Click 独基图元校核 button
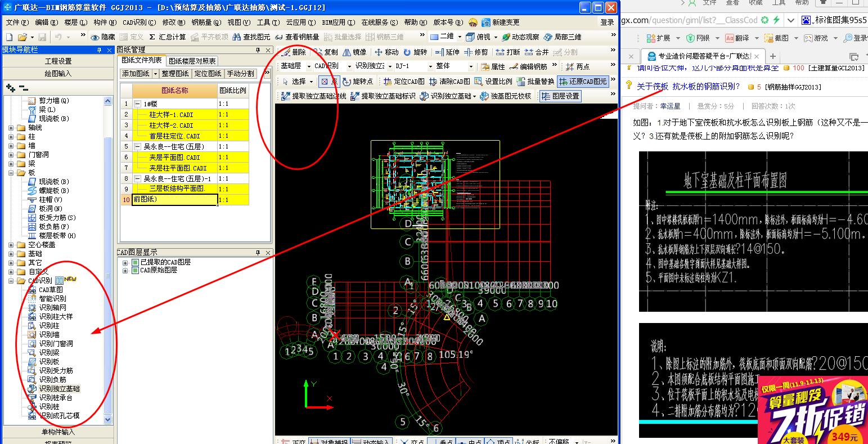 click(505, 96)
